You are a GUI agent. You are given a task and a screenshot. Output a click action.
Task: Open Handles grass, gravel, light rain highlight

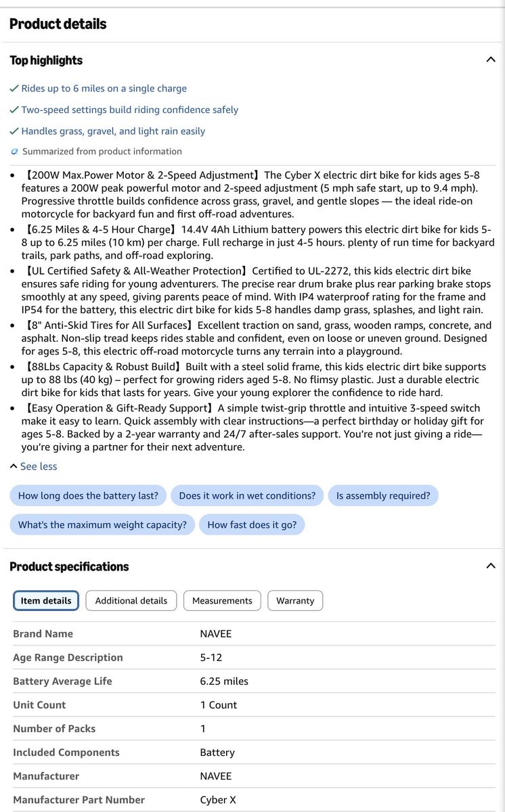[113, 131]
